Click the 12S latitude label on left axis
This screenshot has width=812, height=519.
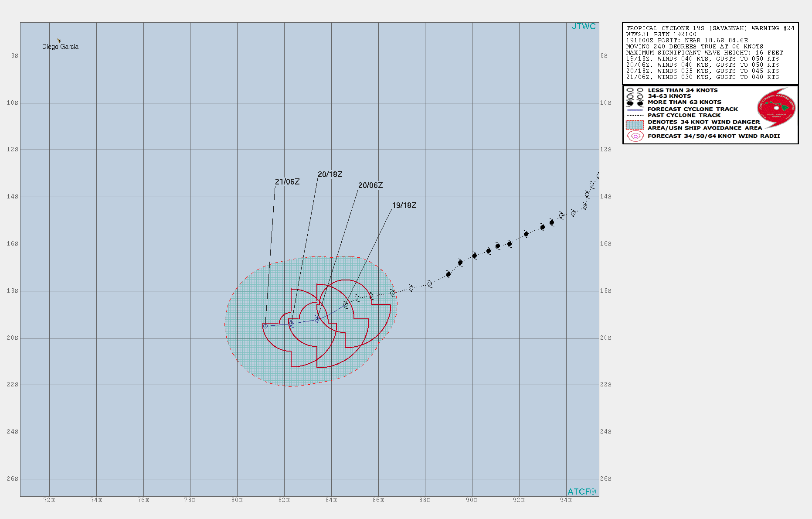tap(13, 150)
